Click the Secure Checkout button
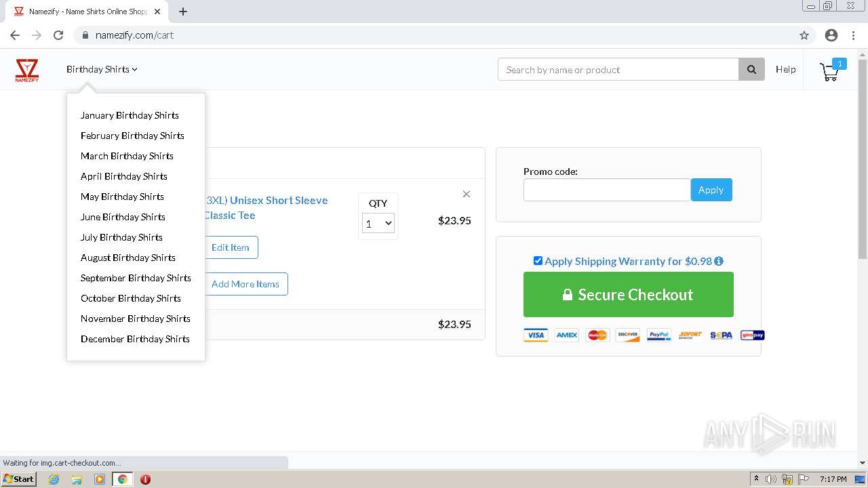Image resolution: width=868 pixels, height=488 pixels. pos(629,295)
